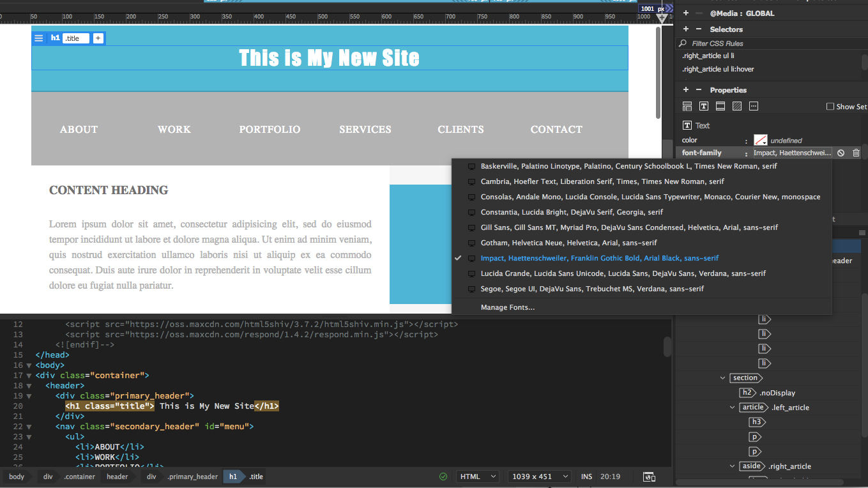Screen dimensions: 868x488
Task: Open the 1039 x 451 window size dropdown
Action: click(x=540, y=477)
